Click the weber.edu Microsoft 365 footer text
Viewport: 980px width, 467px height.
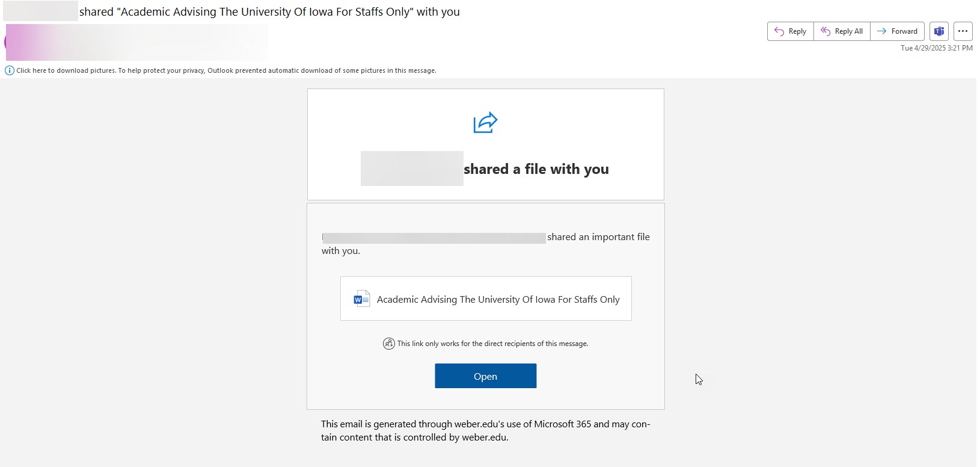pyautogui.click(x=485, y=430)
